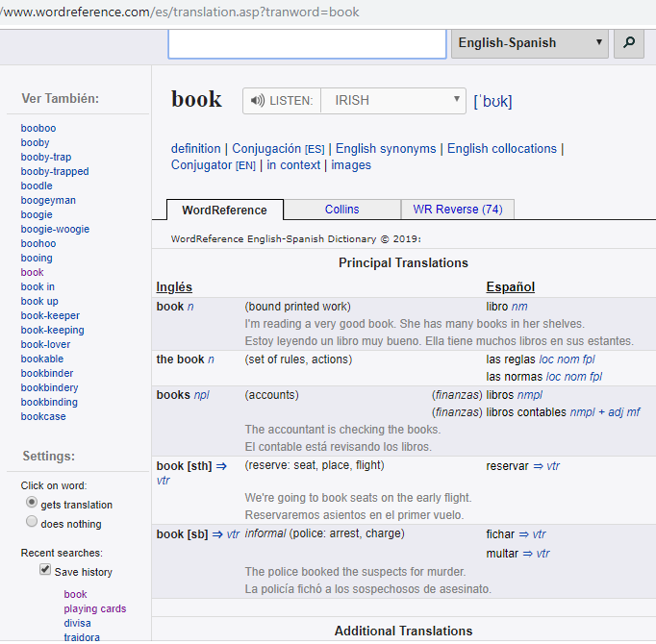Viewport: 656px width, 644px height.
Task: Click arrow next to 'reservar'
Action: 538,466
